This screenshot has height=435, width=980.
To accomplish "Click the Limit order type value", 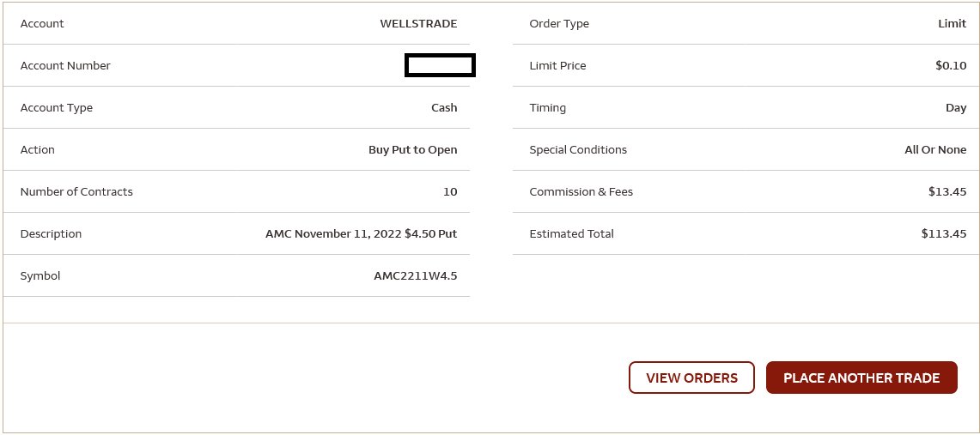I will [x=952, y=24].
